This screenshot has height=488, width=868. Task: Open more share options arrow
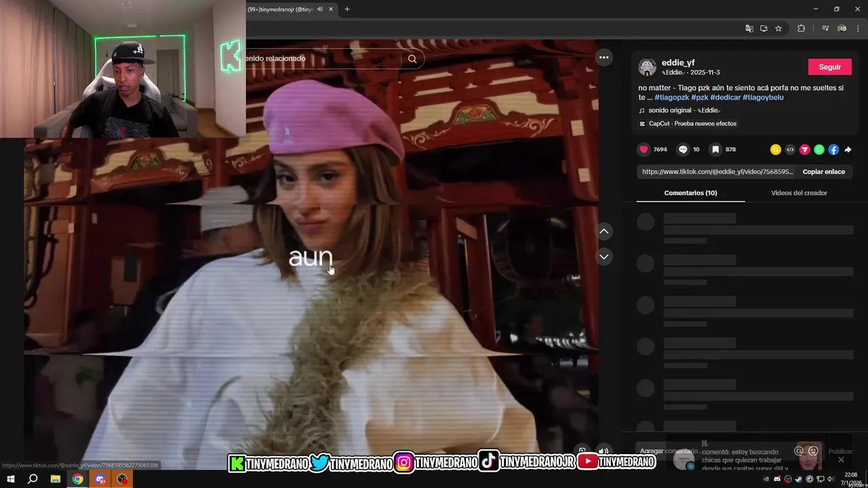coord(848,150)
